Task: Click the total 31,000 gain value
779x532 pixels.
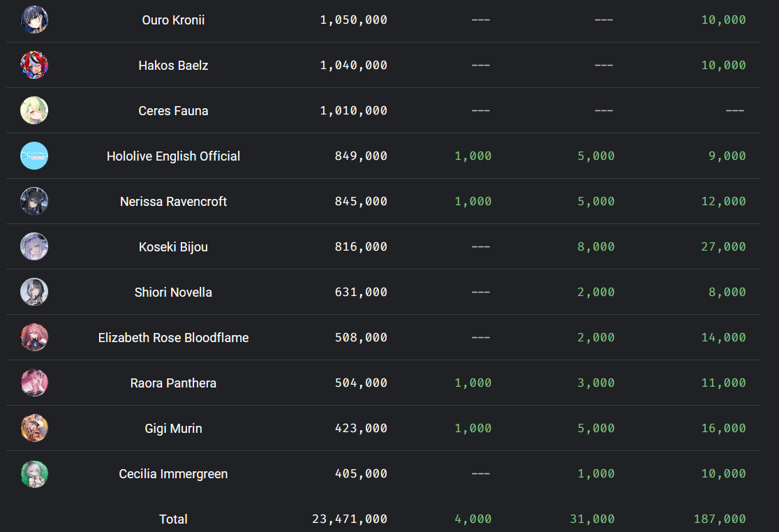Action: coord(592,519)
